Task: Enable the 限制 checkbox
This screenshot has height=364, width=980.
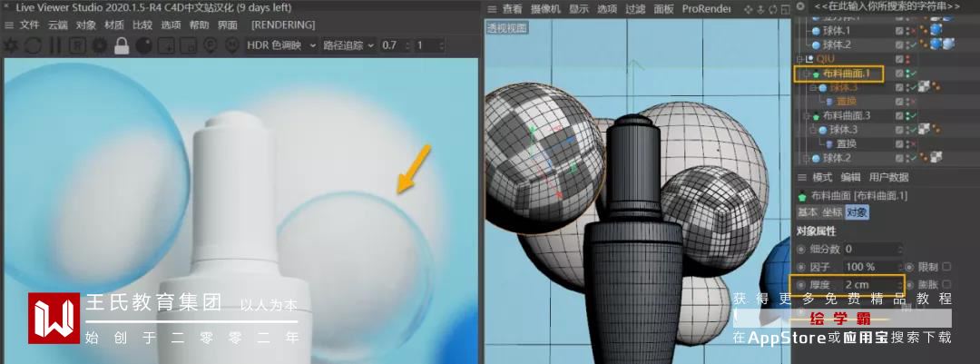Action: pyautogui.click(x=946, y=267)
